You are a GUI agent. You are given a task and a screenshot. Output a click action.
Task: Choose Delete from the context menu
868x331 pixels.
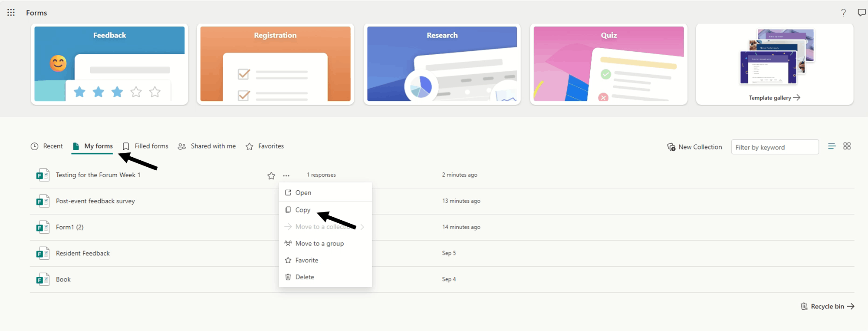(325, 277)
